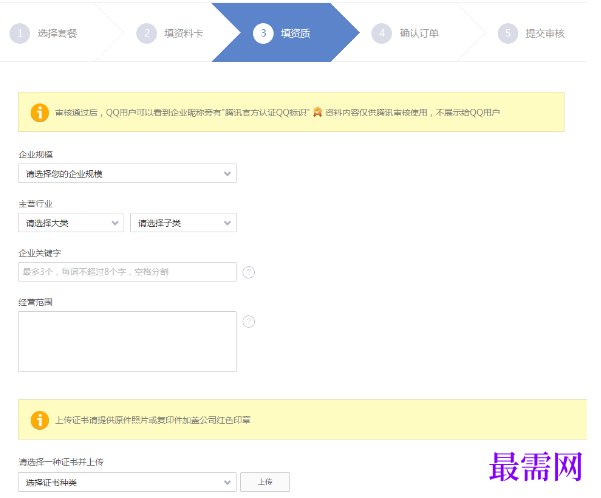
Task: Open the 请选择大类 industry dropdown
Action: coord(71,223)
